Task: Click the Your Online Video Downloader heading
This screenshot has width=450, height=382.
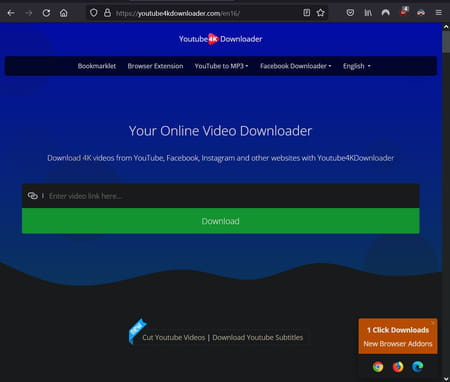Action: click(x=220, y=131)
